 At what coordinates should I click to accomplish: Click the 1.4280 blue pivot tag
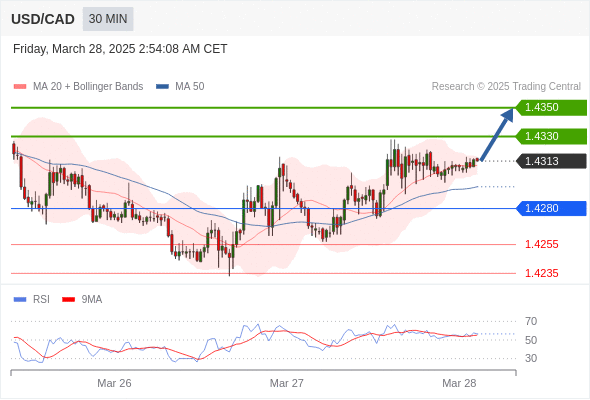[551, 208]
